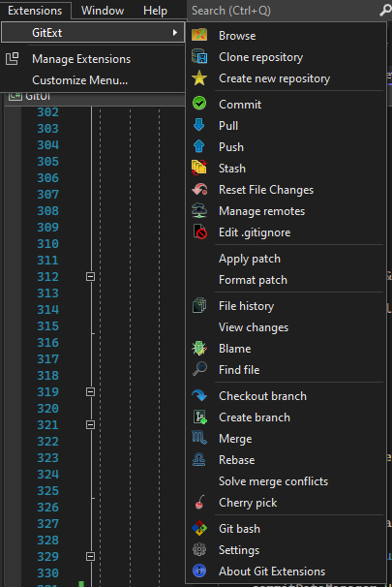
Task: Click the File history documents icon
Action: (x=199, y=305)
